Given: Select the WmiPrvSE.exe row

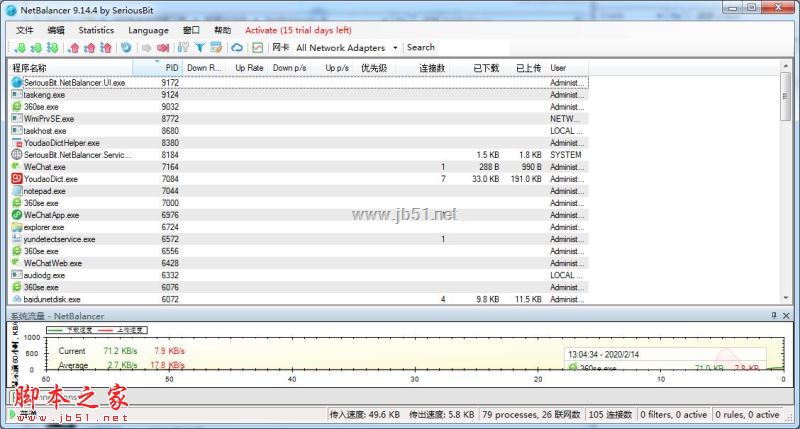Looking at the screenshot, I should 299,118.
